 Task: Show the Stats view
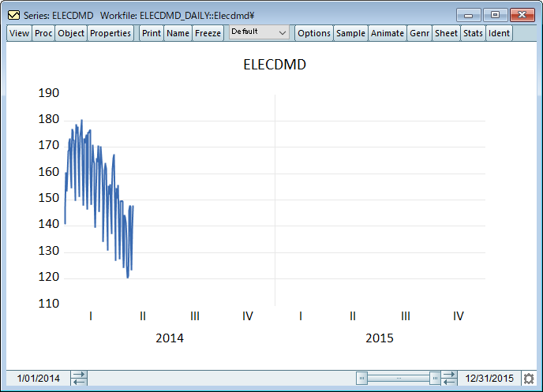[x=473, y=33]
